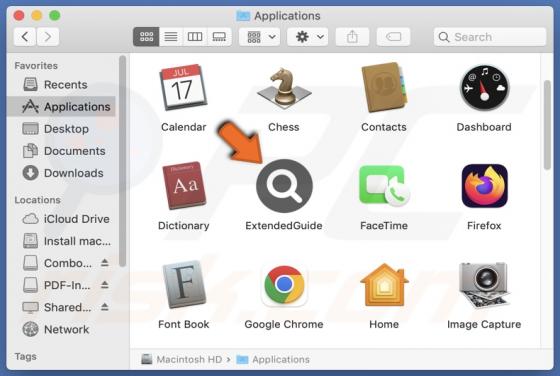Click the ExtendedGuide name label

[284, 226]
